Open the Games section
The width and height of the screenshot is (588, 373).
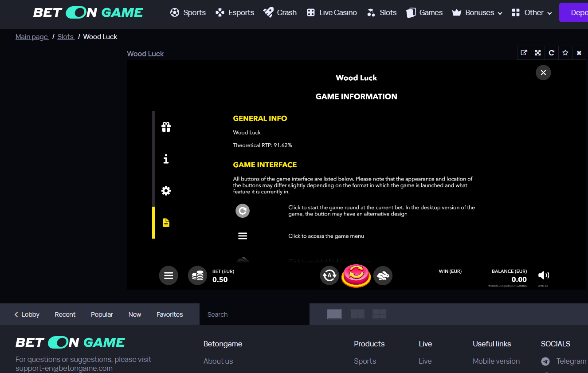click(x=424, y=12)
